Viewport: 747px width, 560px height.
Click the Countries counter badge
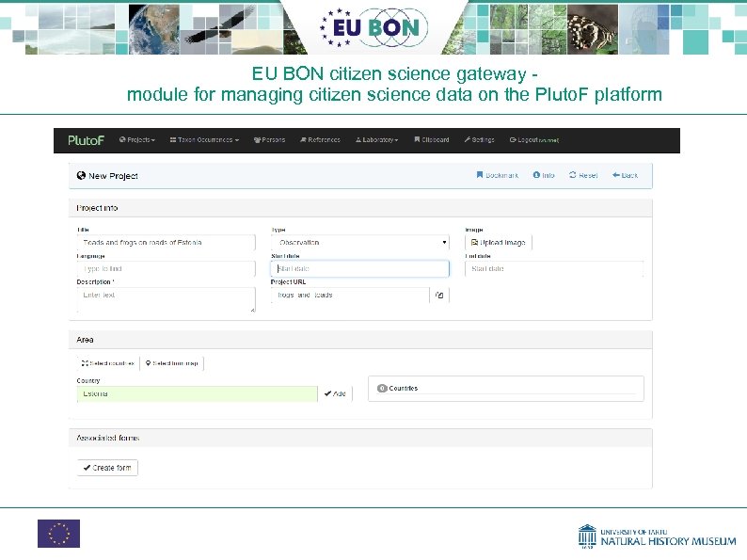[382, 389]
